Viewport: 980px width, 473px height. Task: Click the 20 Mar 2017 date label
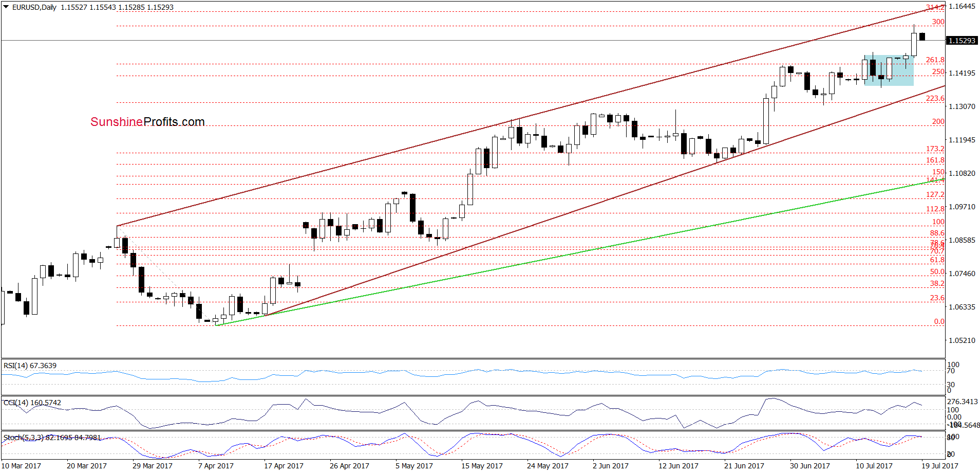point(87,466)
